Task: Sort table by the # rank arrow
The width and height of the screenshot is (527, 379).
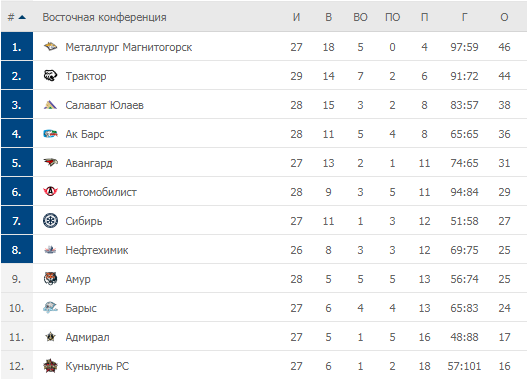Action: [x=22, y=17]
